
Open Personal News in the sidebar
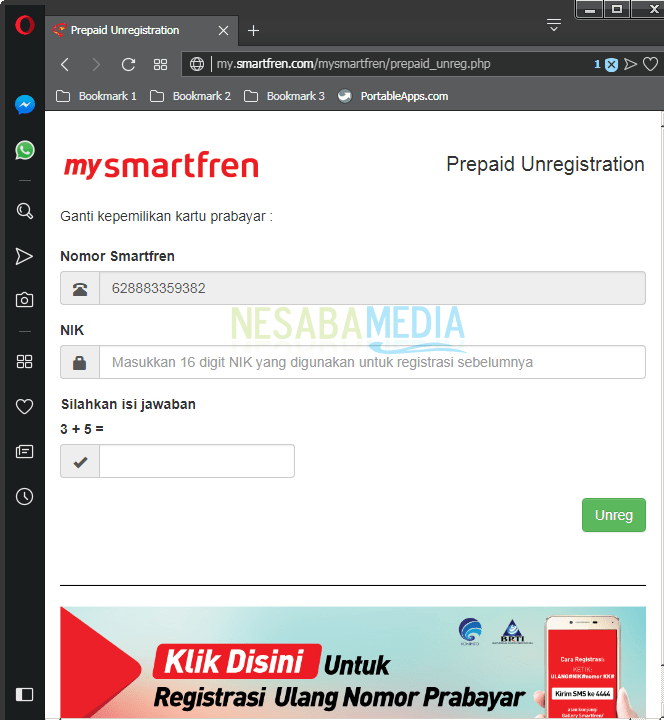24,452
